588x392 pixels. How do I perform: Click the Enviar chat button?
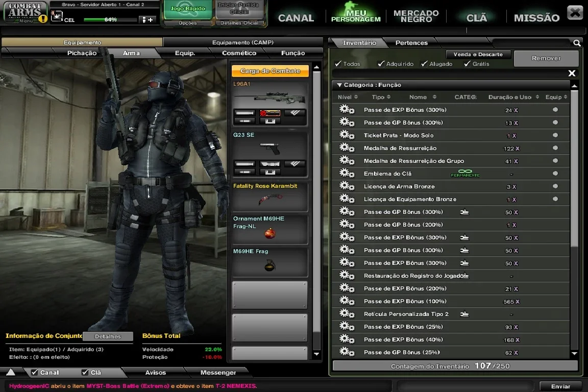pos(560,386)
